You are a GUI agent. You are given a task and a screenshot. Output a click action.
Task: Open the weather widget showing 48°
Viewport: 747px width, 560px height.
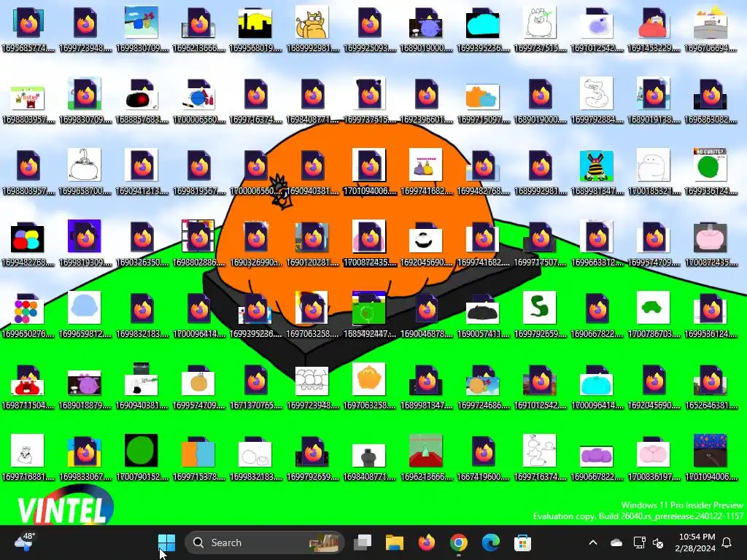tap(24, 542)
